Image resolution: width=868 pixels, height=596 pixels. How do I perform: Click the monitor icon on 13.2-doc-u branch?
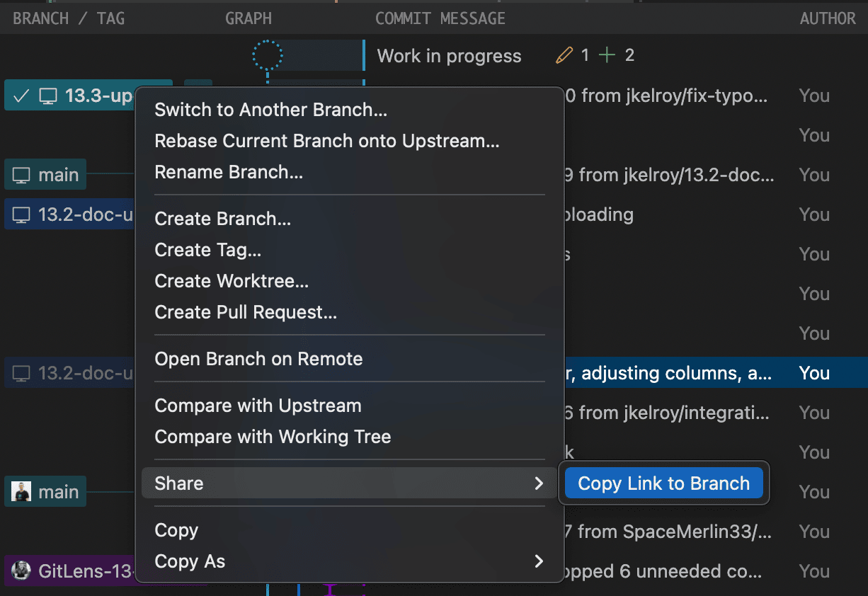pyautogui.click(x=21, y=214)
